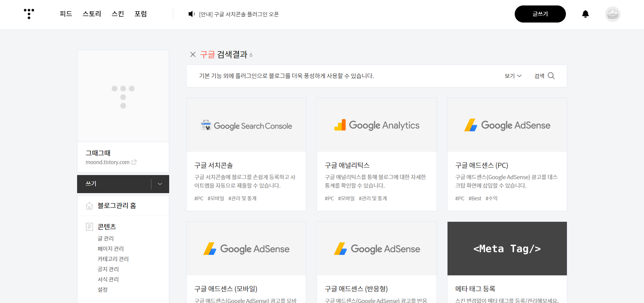The width and height of the screenshot is (644, 303).
Task: Click #Best tag on 애드센스 (PC) card
Action: click(475, 199)
